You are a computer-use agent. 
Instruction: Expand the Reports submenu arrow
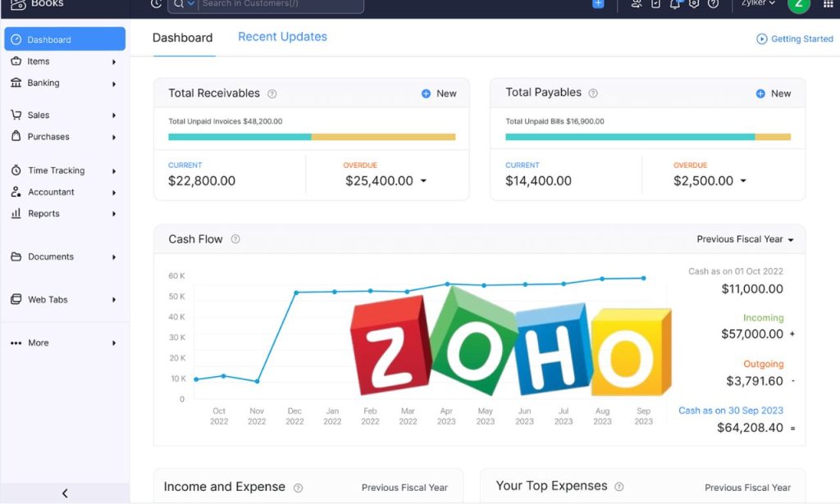click(x=114, y=214)
